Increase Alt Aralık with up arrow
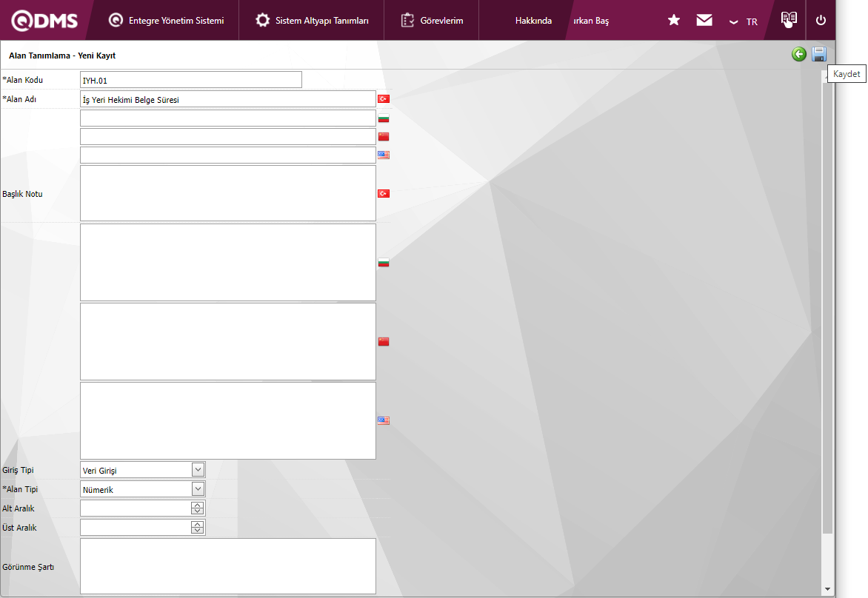 tap(198, 505)
